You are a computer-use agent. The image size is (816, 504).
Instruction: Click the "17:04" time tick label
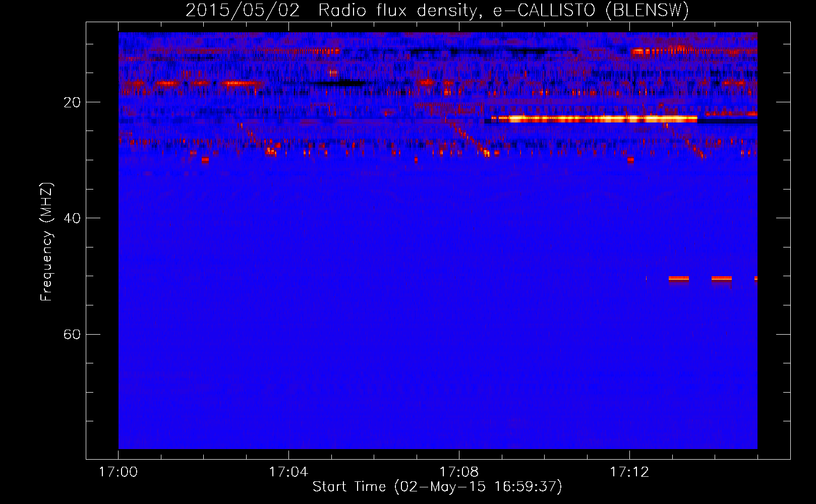288,472
